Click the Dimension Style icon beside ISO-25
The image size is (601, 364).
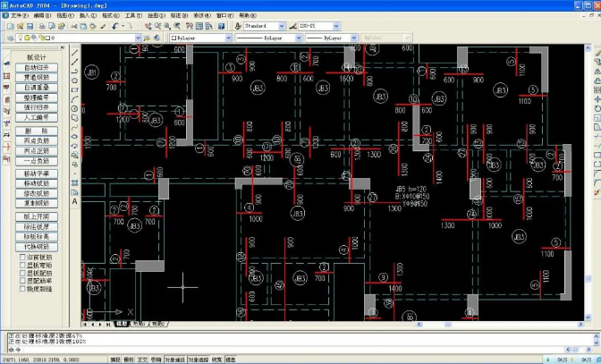click(292, 26)
